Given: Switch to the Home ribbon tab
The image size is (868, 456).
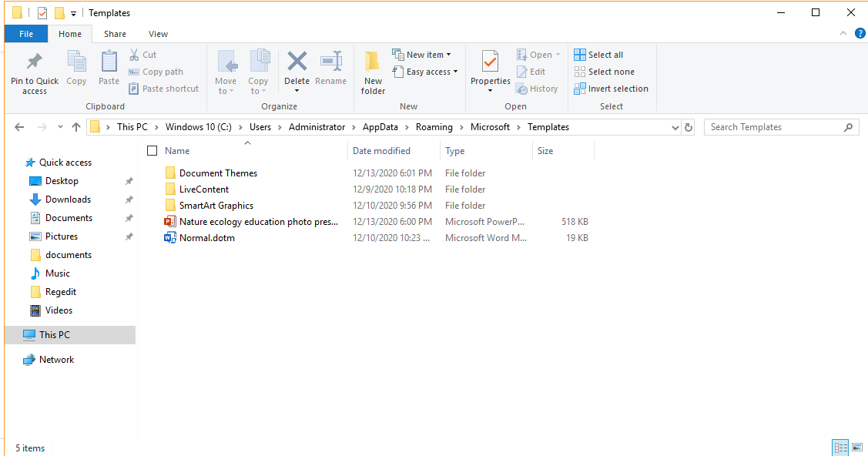Looking at the screenshot, I should tap(70, 34).
